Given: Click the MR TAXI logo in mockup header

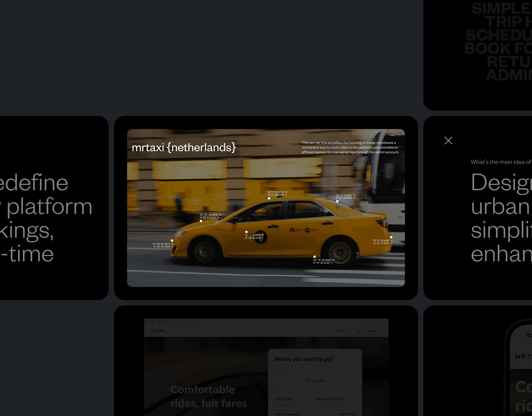Looking at the screenshot, I should pyautogui.click(x=158, y=331).
